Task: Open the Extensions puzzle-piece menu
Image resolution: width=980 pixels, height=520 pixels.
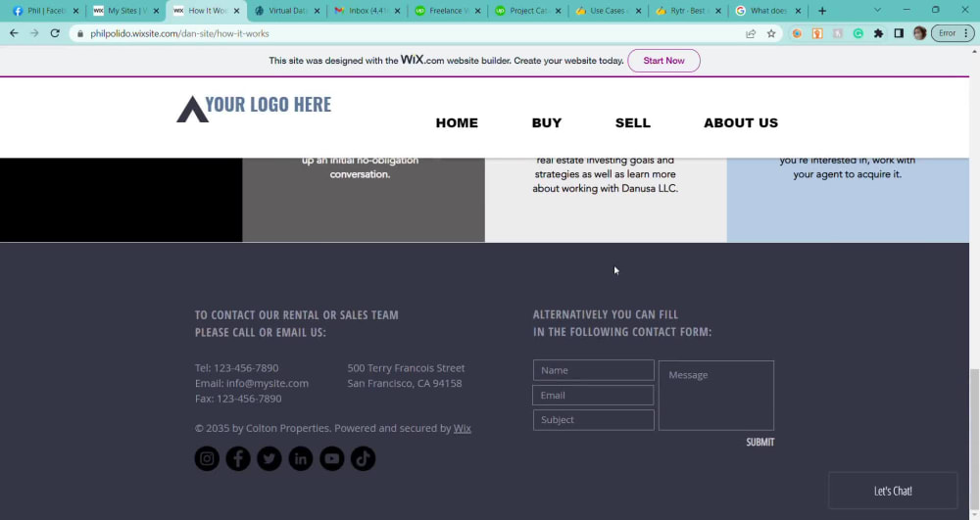Action: tap(878, 33)
